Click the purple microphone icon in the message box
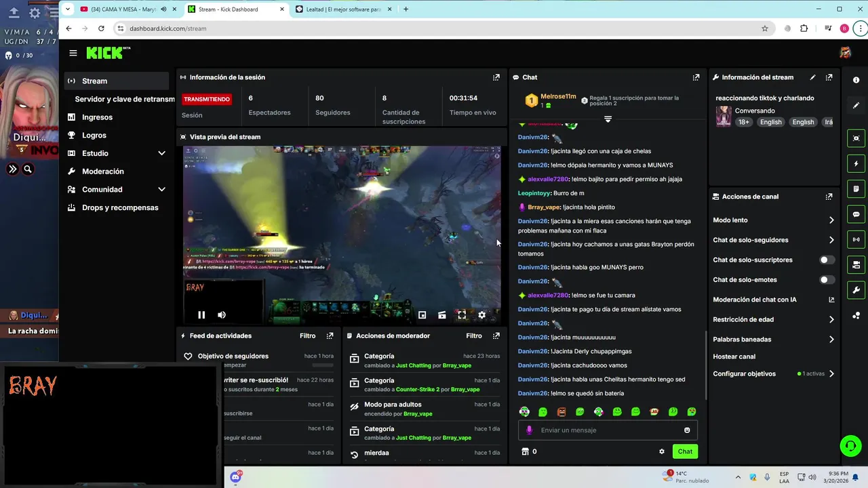 [530, 430]
